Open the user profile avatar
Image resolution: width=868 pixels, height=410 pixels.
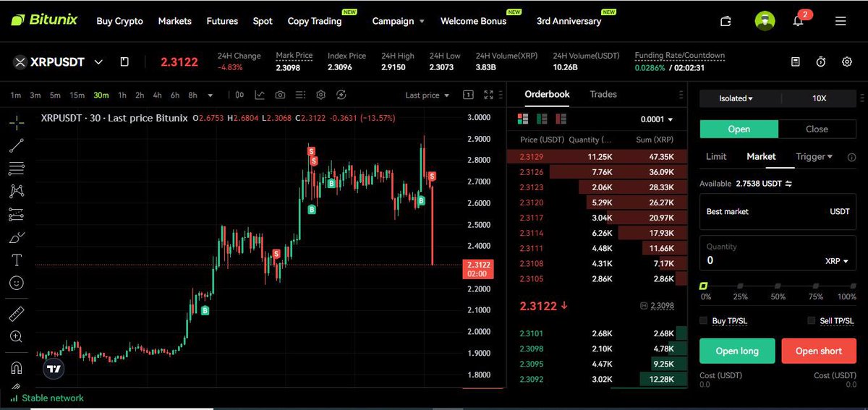765,21
